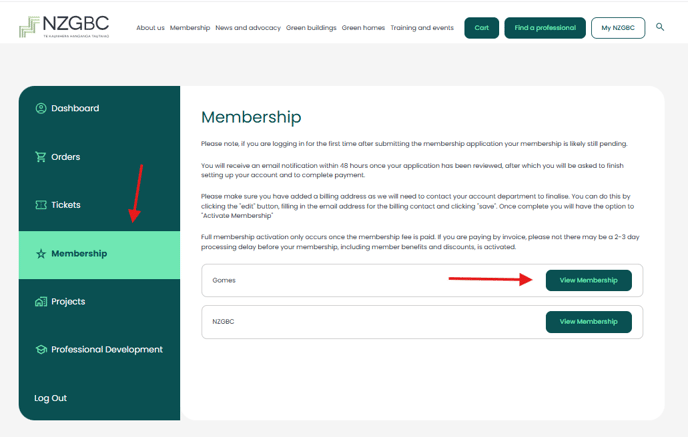Click the Dashboard user icon

click(x=41, y=108)
